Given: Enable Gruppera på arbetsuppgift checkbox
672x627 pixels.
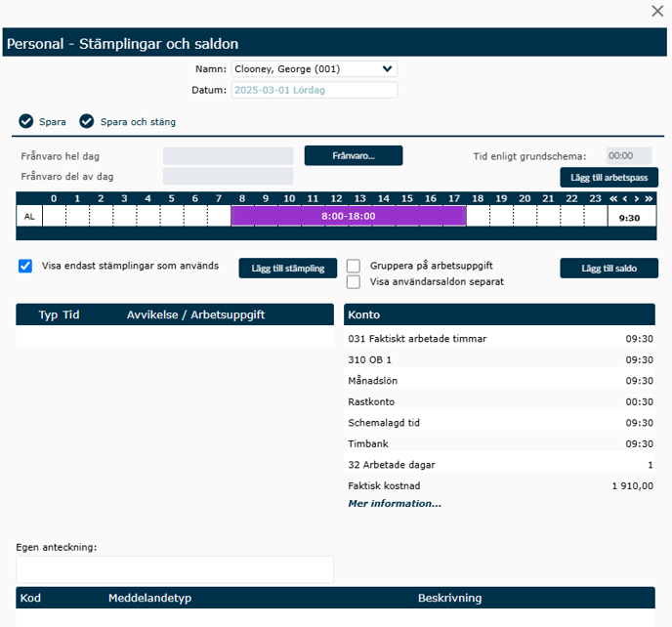Looking at the screenshot, I should pyautogui.click(x=354, y=266).
